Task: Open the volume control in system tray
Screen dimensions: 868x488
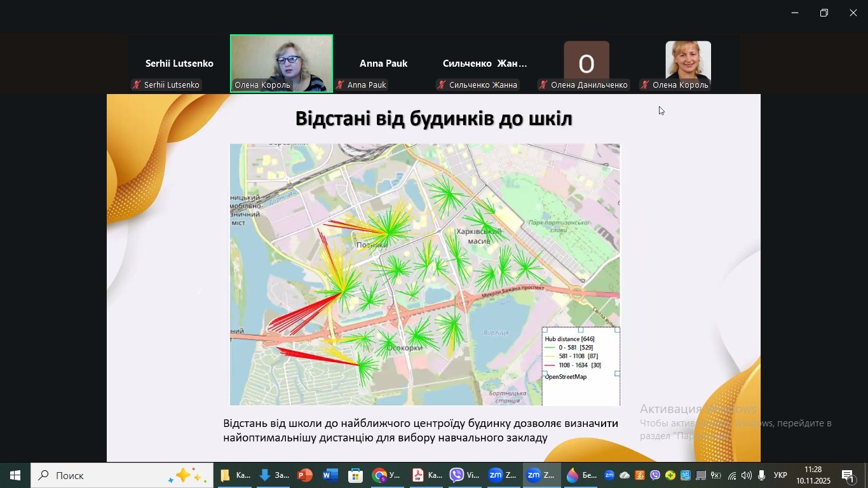Action: click(746, 475)
